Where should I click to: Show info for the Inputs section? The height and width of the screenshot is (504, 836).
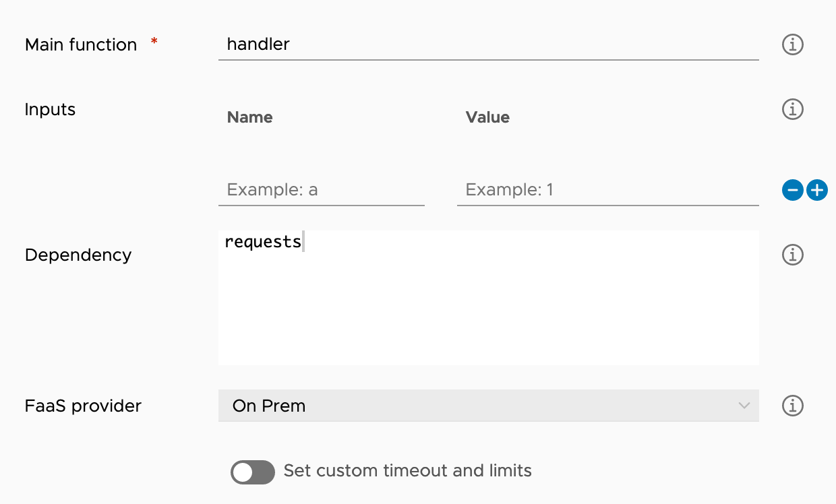point(792,109)
